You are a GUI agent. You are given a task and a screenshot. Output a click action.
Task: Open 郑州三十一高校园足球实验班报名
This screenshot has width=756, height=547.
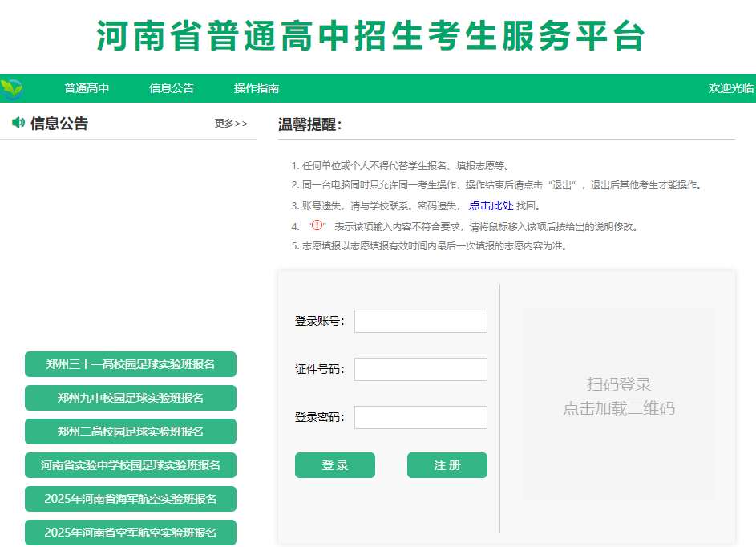[x=131, y=364]
